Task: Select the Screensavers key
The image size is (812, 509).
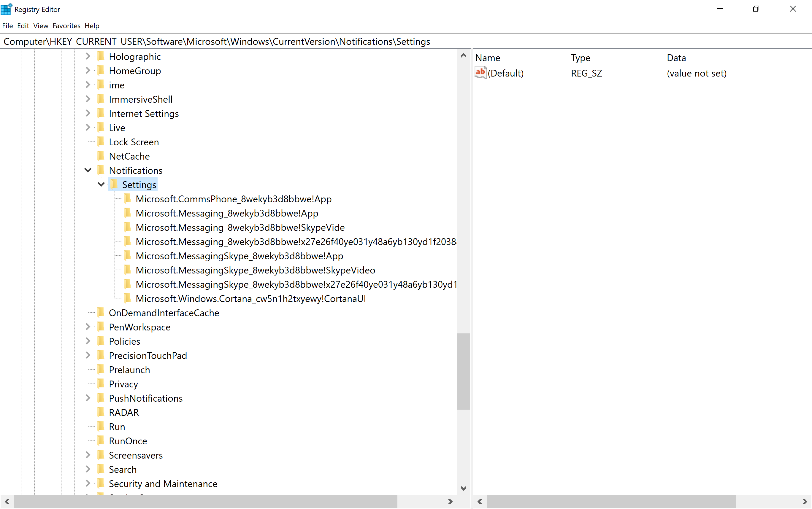Action: [136, 455]
